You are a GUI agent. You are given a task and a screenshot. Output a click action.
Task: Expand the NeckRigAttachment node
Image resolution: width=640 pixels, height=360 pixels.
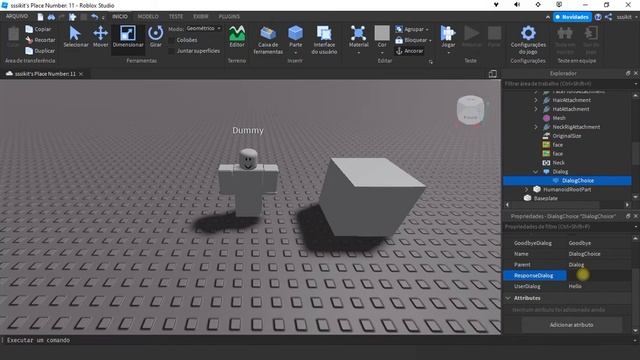[536, 127]
